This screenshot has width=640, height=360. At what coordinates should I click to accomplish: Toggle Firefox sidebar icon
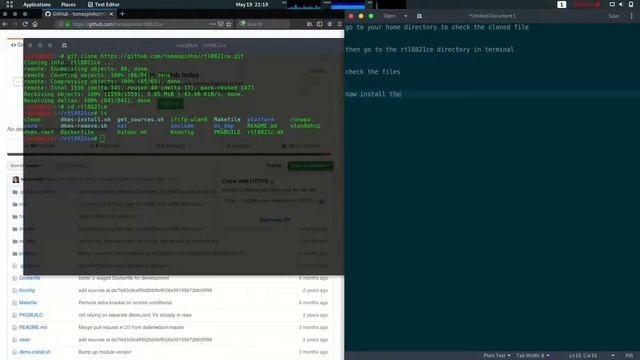coord(320,24)
